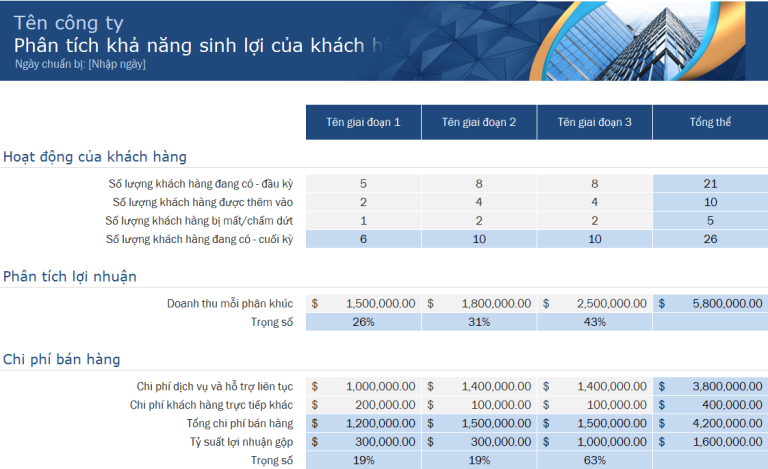Select the starting customers cell for period 1
The height and width of the screenshot is (469, 768).
(363, 183)
